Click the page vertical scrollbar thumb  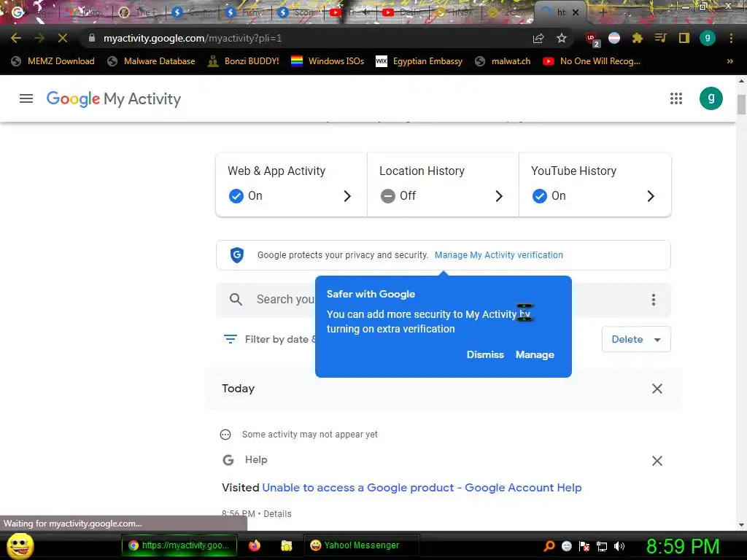(741, 104)
